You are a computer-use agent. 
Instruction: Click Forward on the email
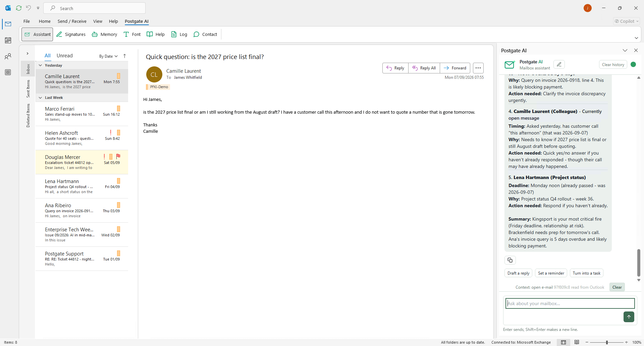point(455,68)
